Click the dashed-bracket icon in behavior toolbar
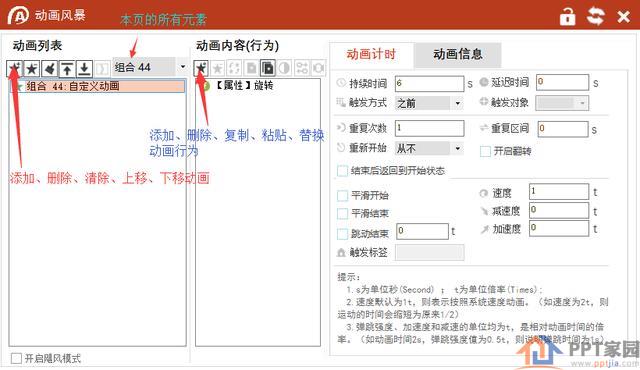Viewport: 640px width, 370px height. pos(235,68)
